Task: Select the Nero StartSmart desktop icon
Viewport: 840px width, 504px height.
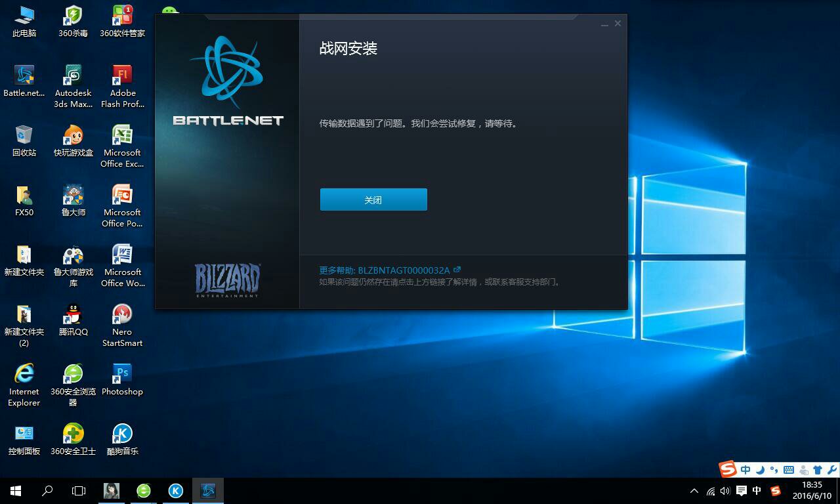Action: pyautogui.click(x=122, y=325)
